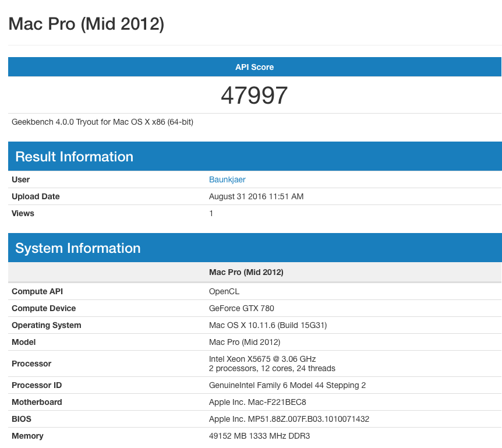Select Mac OS X 10.11.6 (Build 15G31) value
The image size is (502, 448).
click(268, 325)
